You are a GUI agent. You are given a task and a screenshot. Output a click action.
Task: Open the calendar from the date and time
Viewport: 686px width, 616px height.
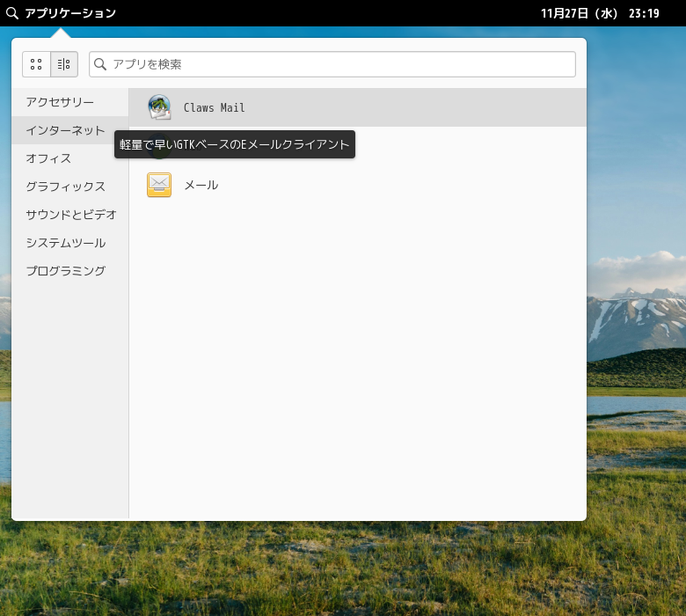(599, 13)
